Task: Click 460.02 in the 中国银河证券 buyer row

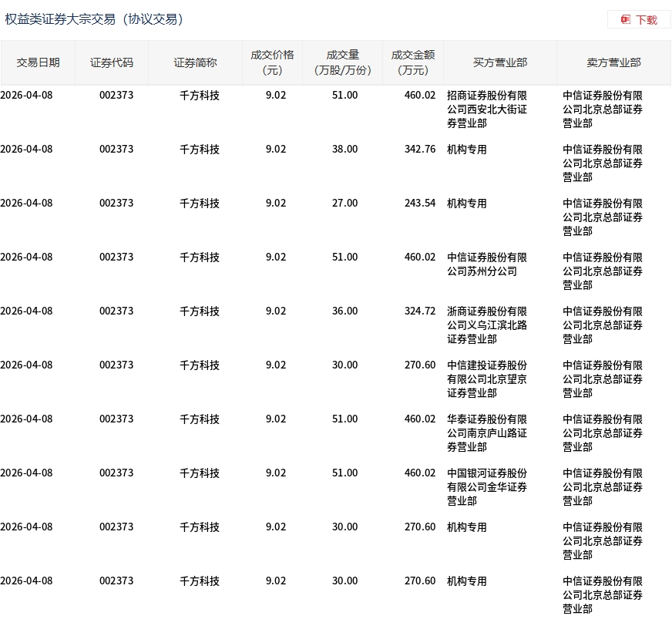Action: click(419, 473)
